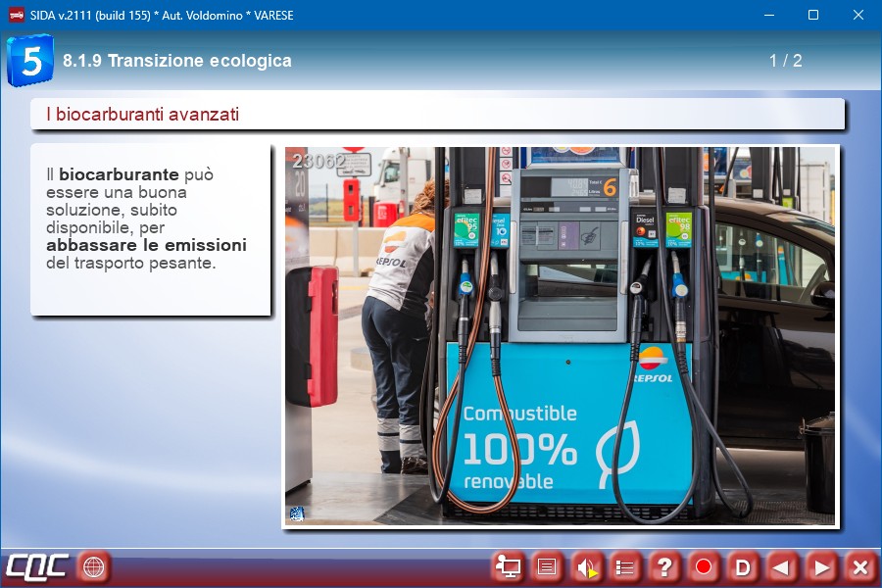Viewport: 882px width, 588px height.
Task: Click the gas pump photo
Action: click(x=560, y=336)
